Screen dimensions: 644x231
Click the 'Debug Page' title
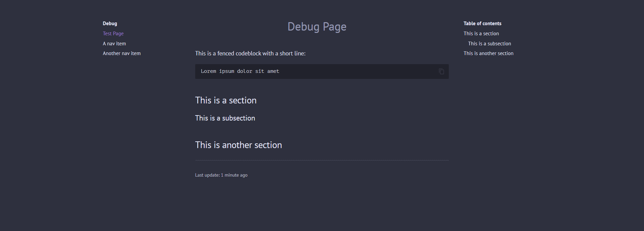(x=317, y=27)
